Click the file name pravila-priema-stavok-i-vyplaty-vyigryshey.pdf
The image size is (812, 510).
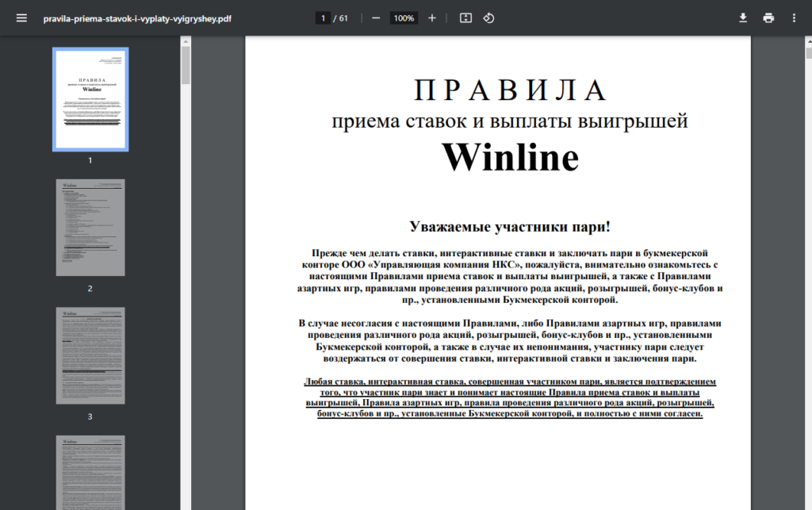pos(137,19)
